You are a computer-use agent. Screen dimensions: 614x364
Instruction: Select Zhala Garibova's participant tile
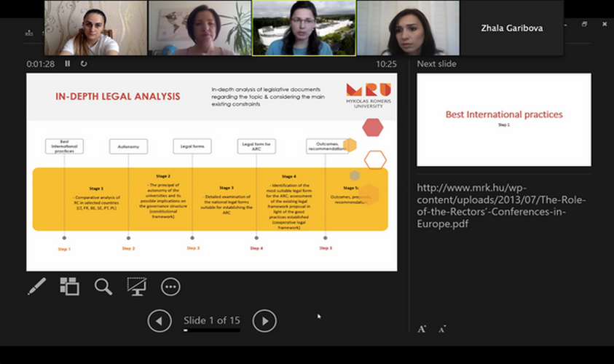pyautogui.click(x=511, y=28)
